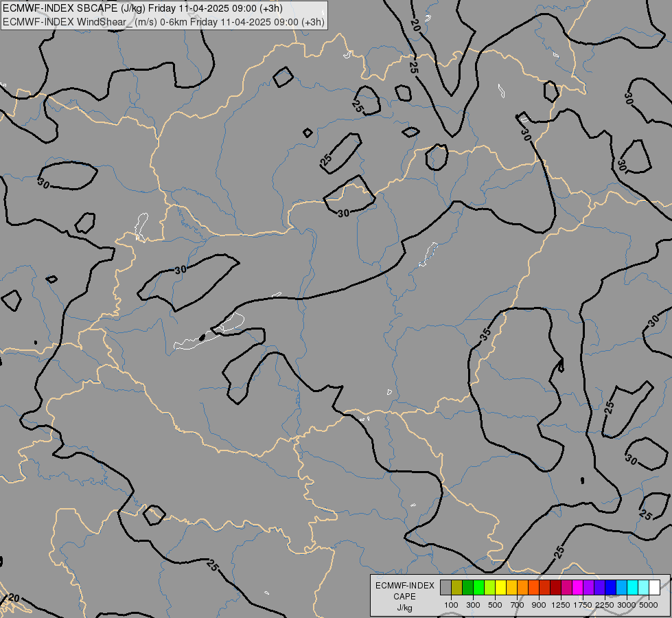Pick the pure yellow legend swatch
The width and height of the screenshot is (672, 618).
[500, 588]
